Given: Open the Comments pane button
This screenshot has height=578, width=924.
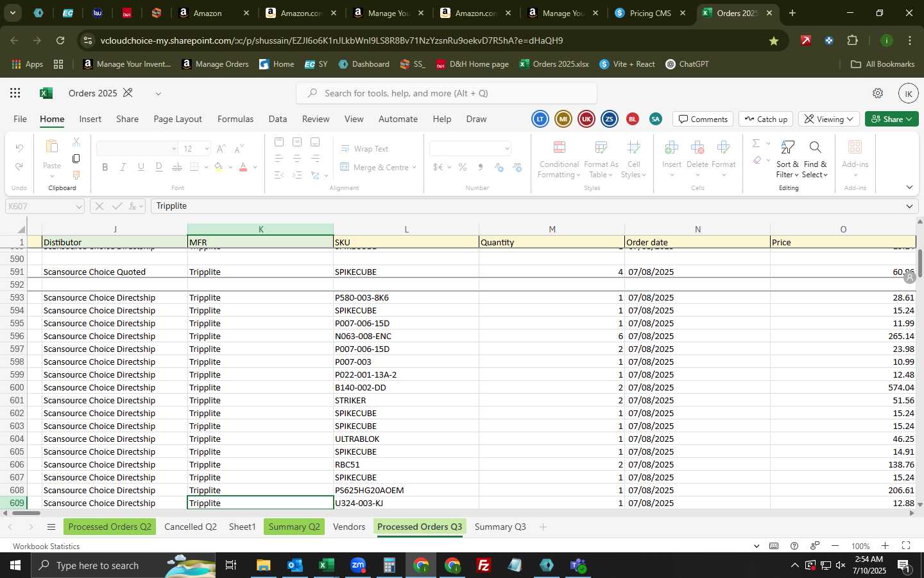Looking at the screenshot, I should [x=703, y=119].
